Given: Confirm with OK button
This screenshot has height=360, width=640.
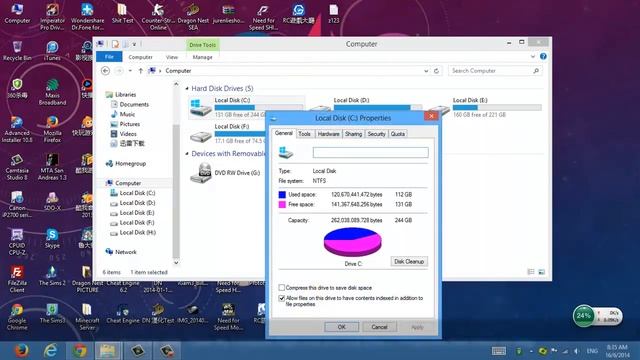Looking at the screenshot, I should pos(342,327).
